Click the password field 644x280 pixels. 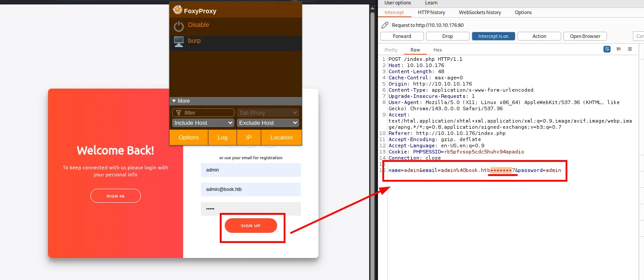click(x=251, y=209)
